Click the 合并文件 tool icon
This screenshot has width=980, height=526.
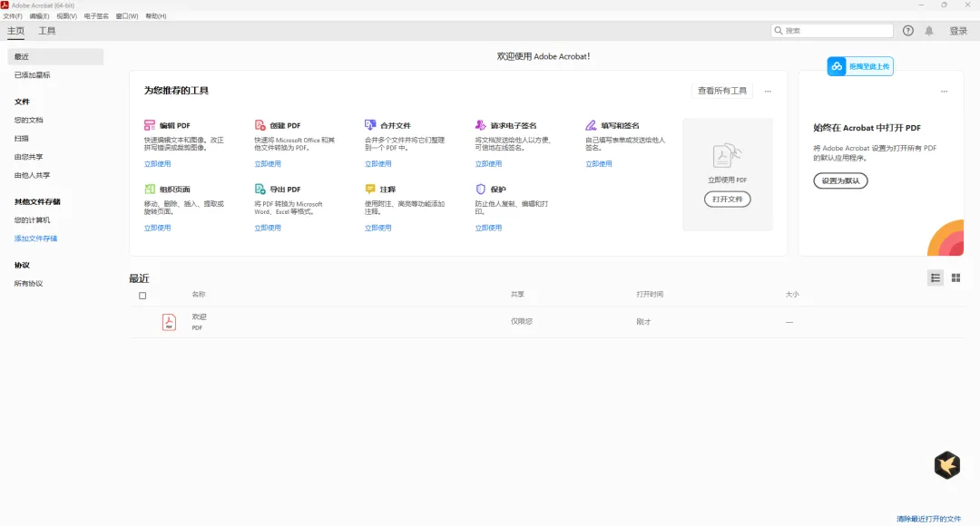370,125
